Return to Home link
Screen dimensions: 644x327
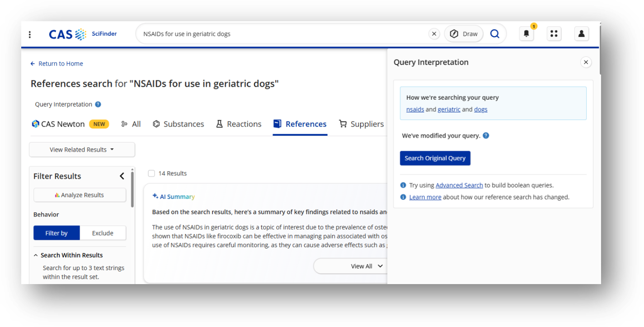point(57,64)
